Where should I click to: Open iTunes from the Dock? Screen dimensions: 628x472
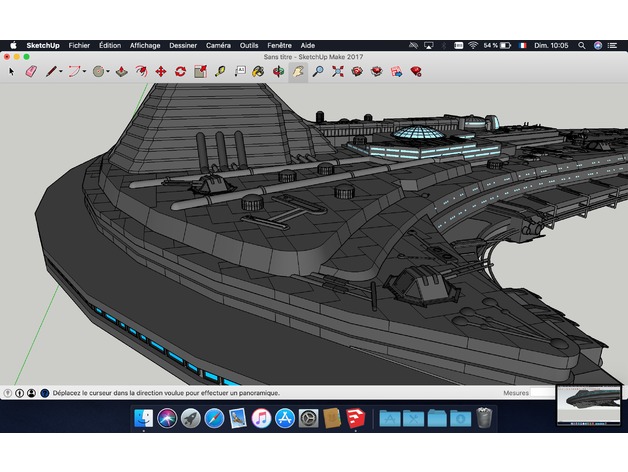(x=262, y=418)
